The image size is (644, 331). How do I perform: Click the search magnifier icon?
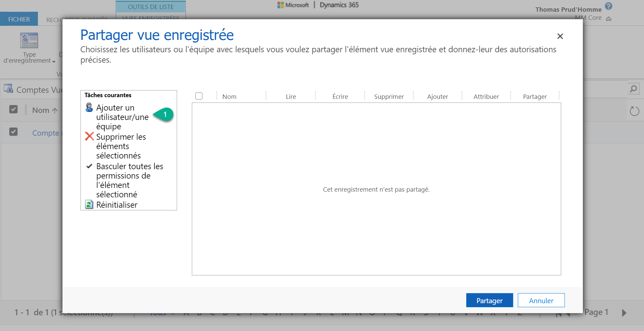633,89
